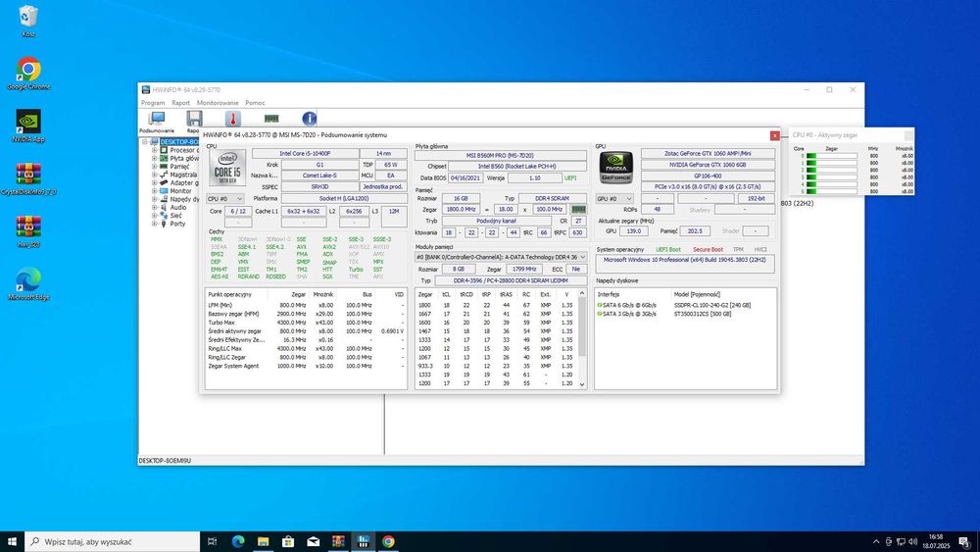
Task: Click the green memory module toolbar icon
Action: (x=269, y=119)
